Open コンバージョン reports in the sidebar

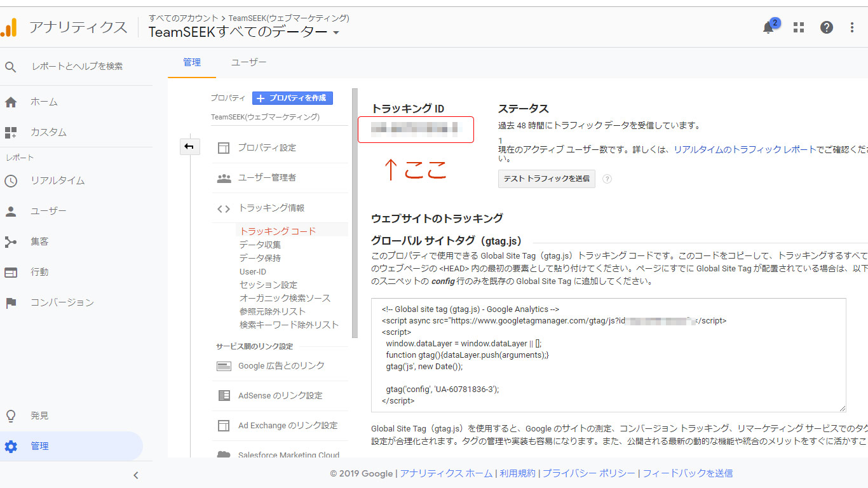62,302
